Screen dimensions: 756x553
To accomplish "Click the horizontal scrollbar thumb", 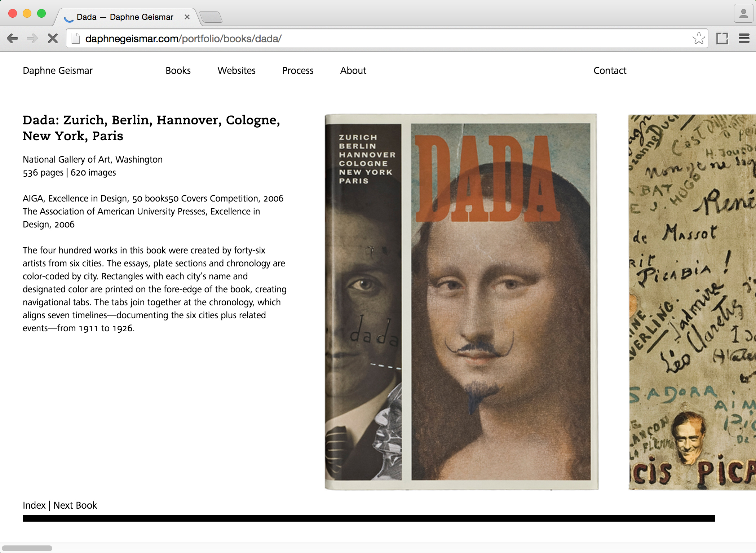I will (x=27, y=548).
